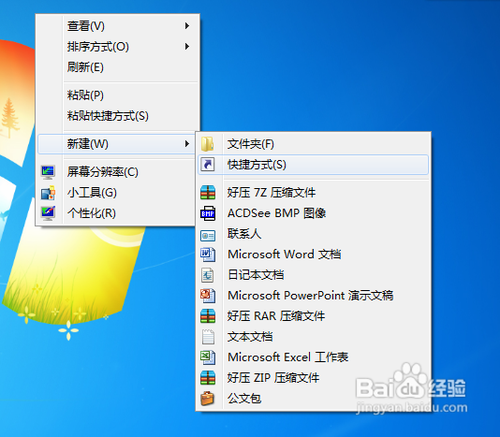
Task: Expand the 排序方式(O) submenu arrow
Action: 187,46
